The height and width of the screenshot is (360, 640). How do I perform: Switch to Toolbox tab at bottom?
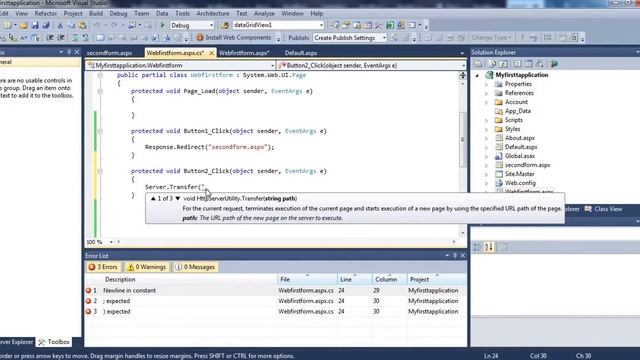click(54, 342)
